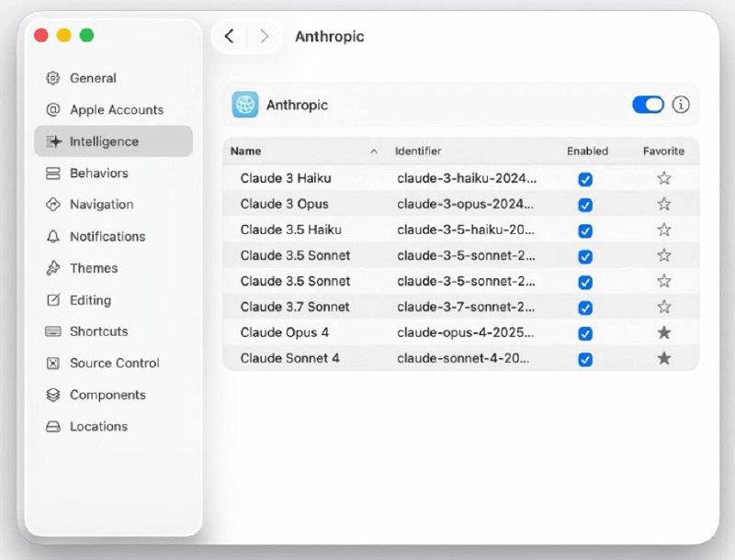This screenshot has width=735, height=560.
Task: Sort by the Name column header
Action: (x=245, y=151)
